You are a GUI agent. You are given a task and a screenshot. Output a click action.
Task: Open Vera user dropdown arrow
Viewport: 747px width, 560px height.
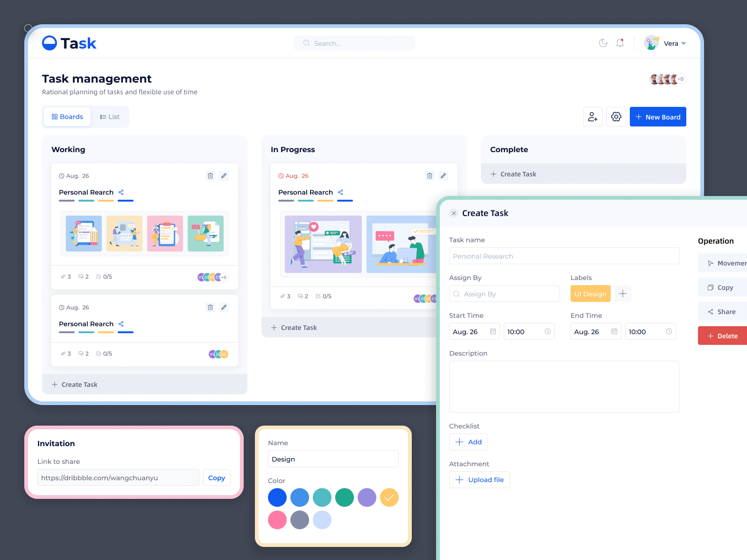coord(684,43)
